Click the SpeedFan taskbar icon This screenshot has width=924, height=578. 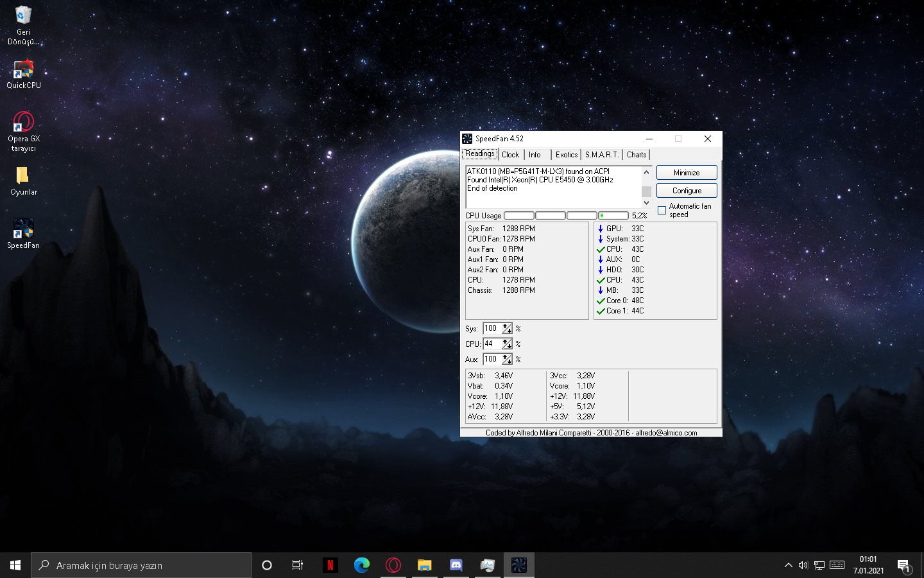click(518, 565)
